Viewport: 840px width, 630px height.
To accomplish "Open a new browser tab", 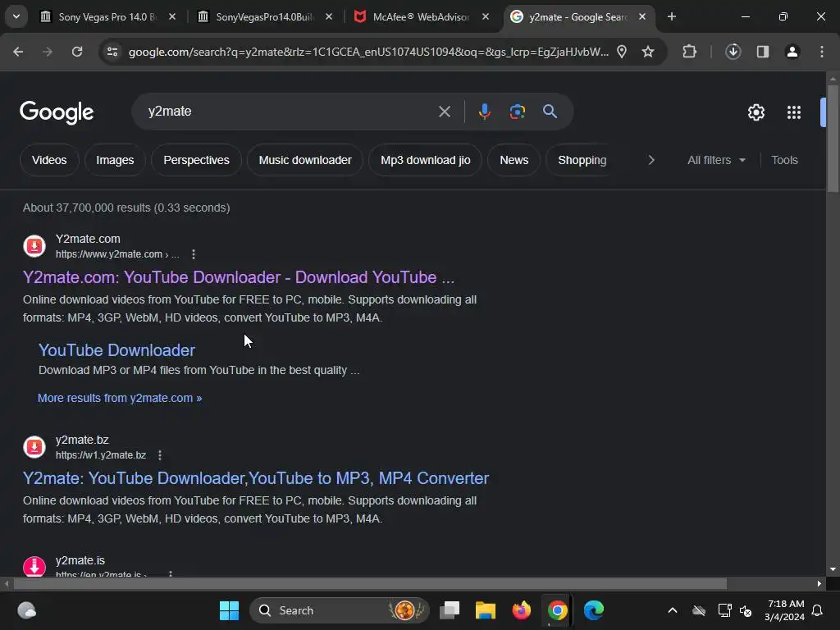I will pos(671,16).
